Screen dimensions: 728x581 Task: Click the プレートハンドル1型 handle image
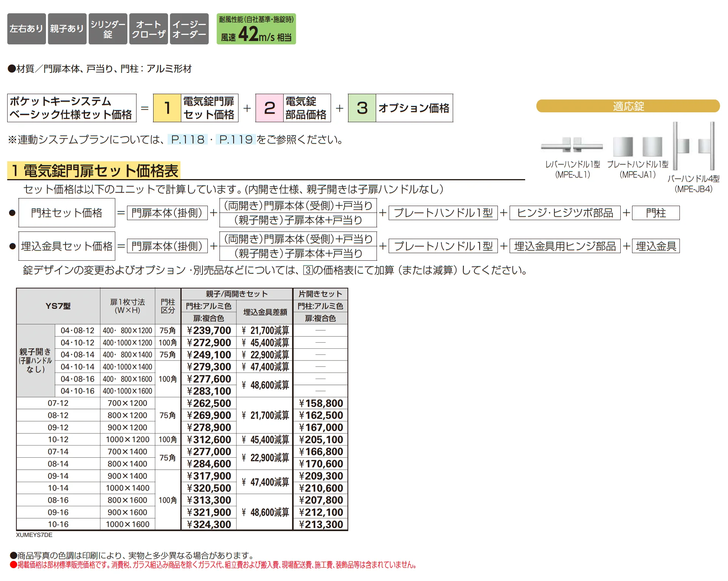[x=638, y=146]
